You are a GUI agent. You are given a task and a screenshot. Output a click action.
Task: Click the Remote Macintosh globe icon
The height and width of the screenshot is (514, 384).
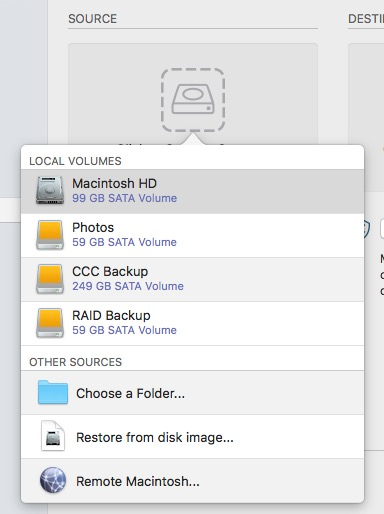tap(53, 480)
